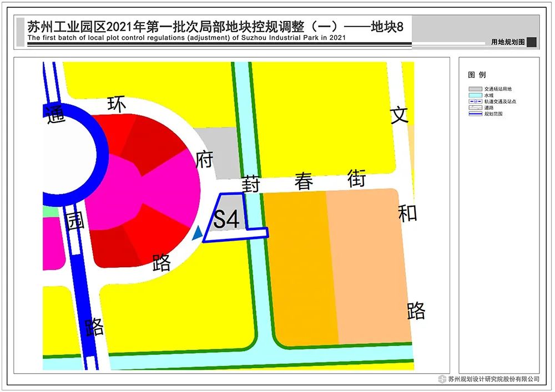The image size is (555, 392).
Task: Click the large 和 road character on the map
Action: [408, 213]
